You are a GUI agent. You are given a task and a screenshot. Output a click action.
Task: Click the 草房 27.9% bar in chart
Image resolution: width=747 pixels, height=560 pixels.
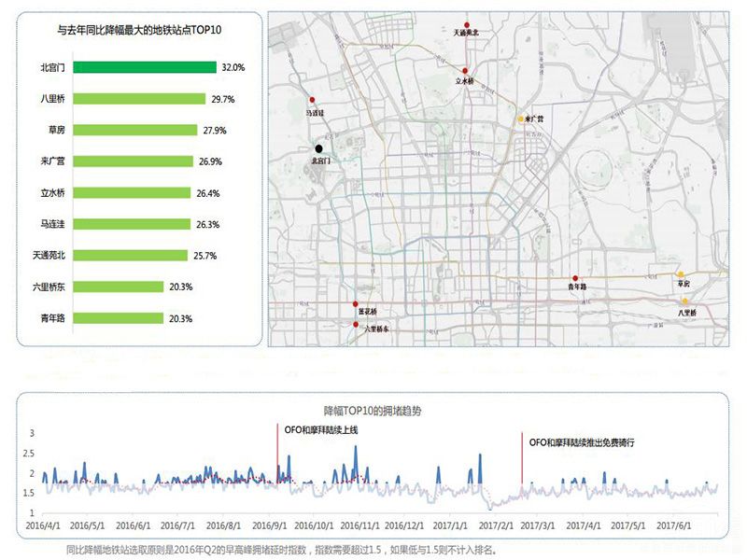coord(135,130)
